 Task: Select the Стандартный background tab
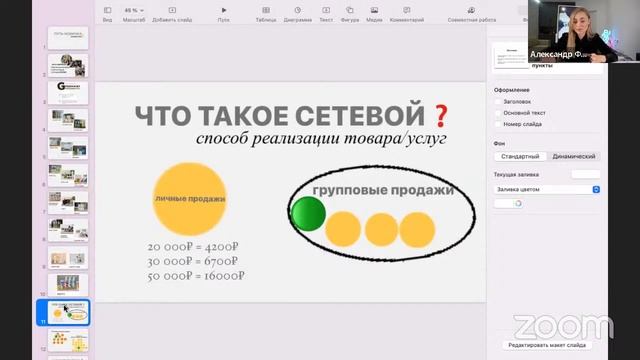coord(520,156)
